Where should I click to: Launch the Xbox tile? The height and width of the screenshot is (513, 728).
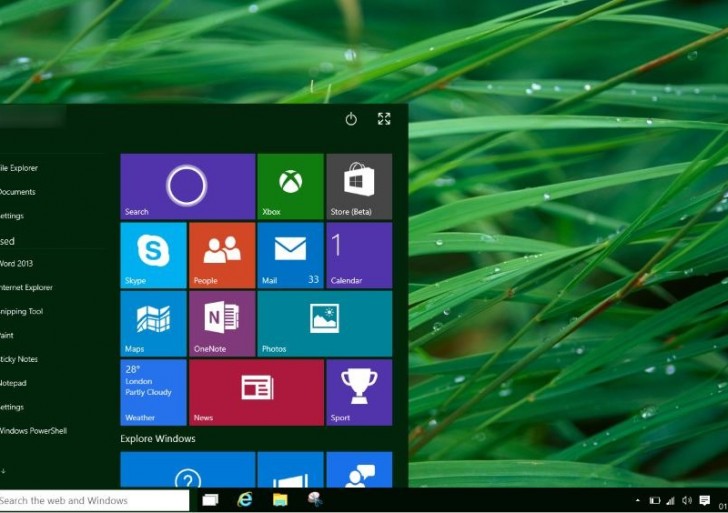pos(290,186)
